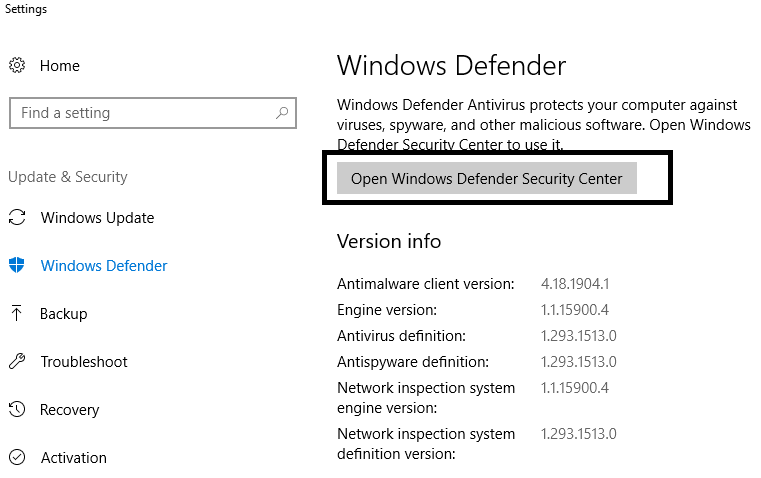761x478 pixels.
Task: Click the Version info heading
Action: click(389, 241)
